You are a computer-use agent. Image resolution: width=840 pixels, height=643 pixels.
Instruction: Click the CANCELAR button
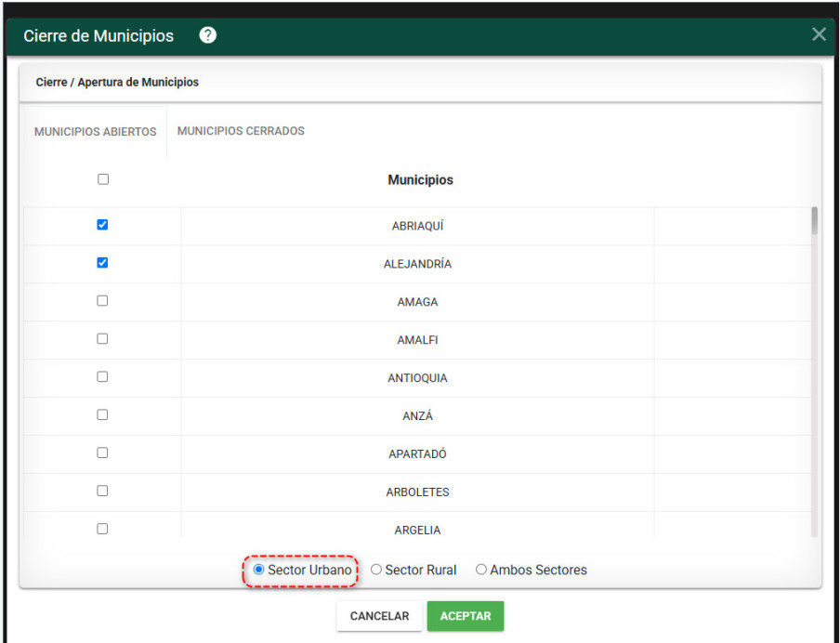coord(379,616)
